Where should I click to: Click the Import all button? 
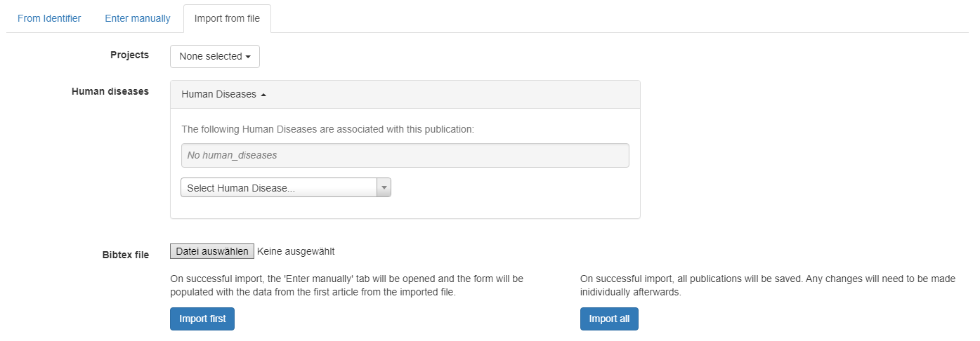point(609,319)
